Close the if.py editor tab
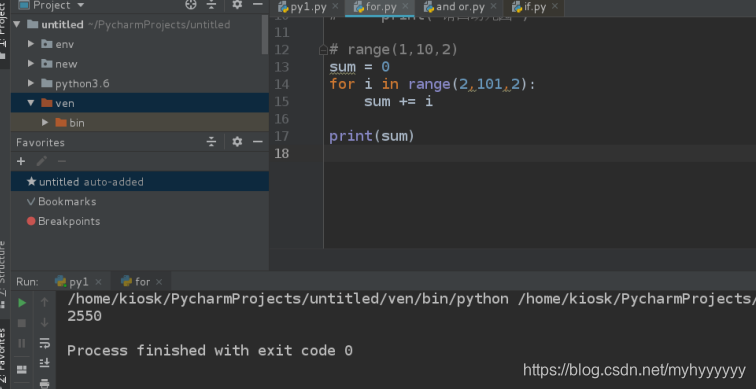 click(x=555, y=6)
